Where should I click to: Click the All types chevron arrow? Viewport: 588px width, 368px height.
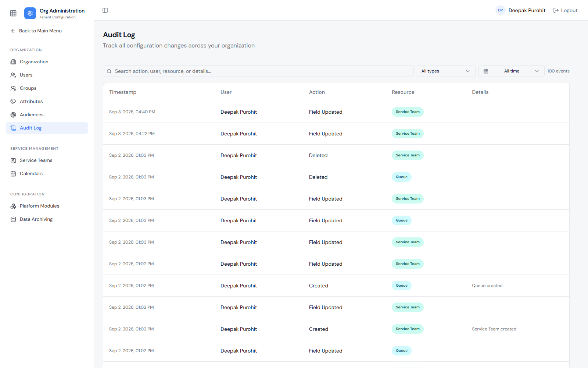[x=468, y=71]
